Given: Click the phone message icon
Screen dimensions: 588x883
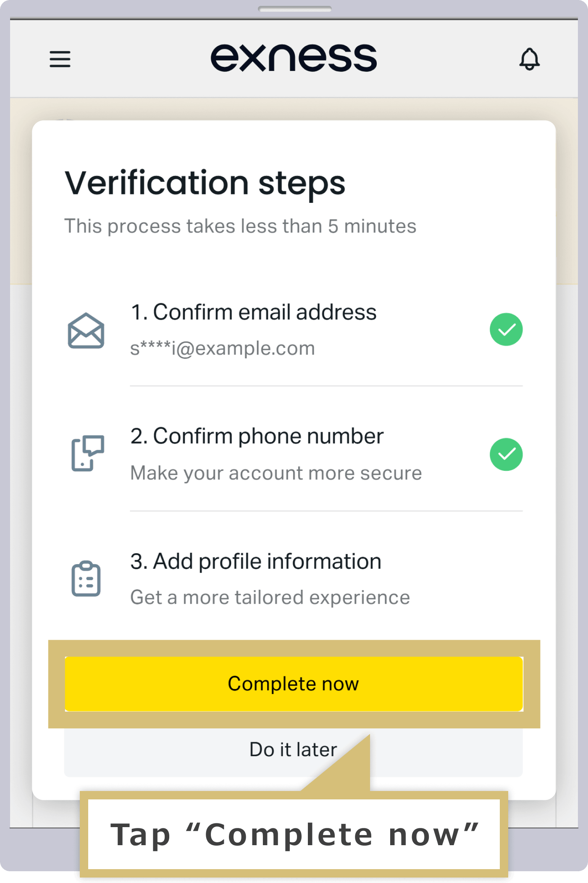Looking at the screenshot, I should pyautogui.click(x=88, y=453).
